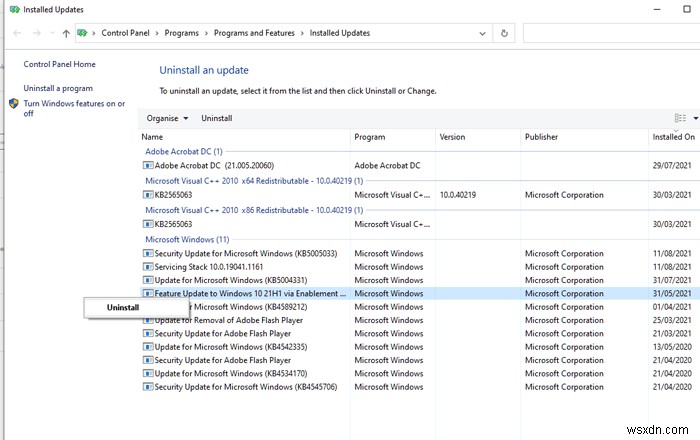Click Uninstall in the toolbar
Image resolution: width=700 pixels, height=440 pixels.
(217, 118)
